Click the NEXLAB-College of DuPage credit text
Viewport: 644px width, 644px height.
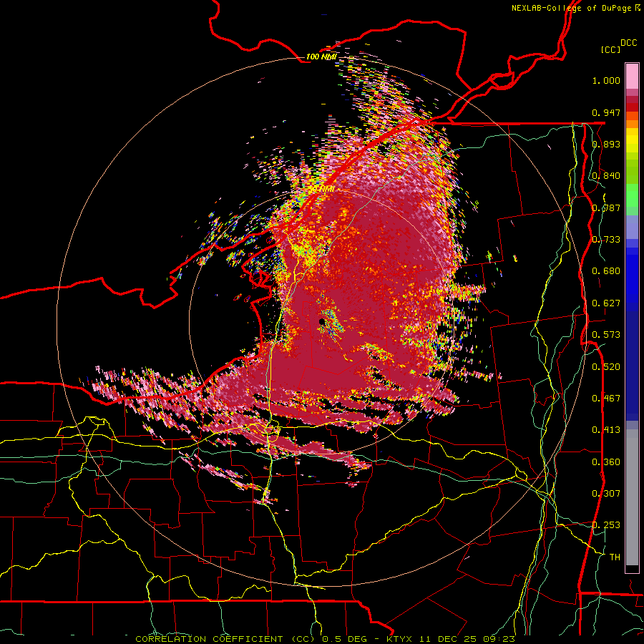pos(575,8)
